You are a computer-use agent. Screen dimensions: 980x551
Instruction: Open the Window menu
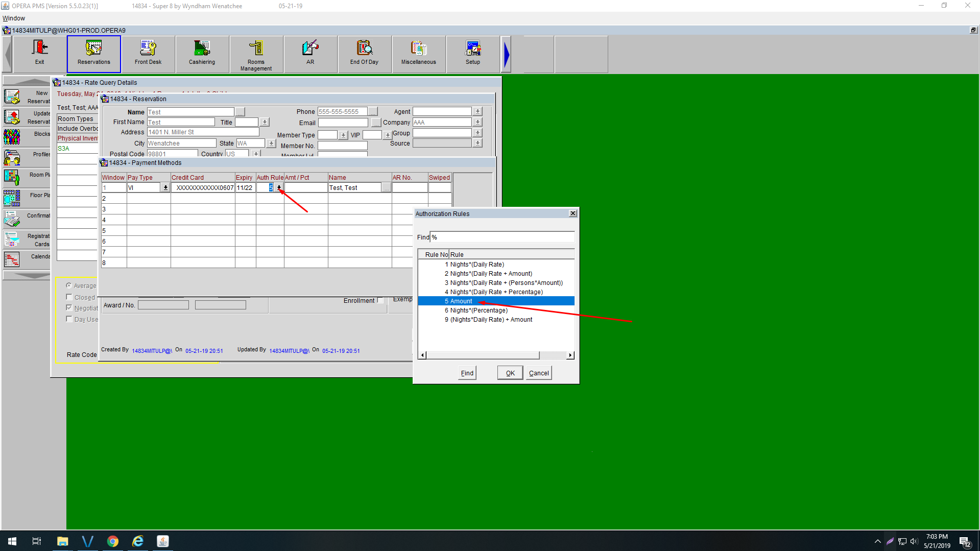(14, 18)
